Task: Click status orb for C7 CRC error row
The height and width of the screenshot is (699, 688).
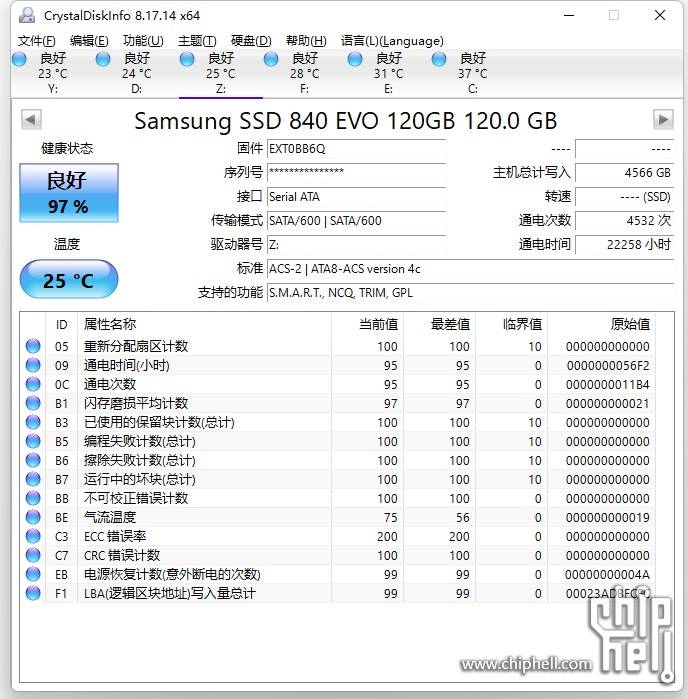Action: point(33,555)
